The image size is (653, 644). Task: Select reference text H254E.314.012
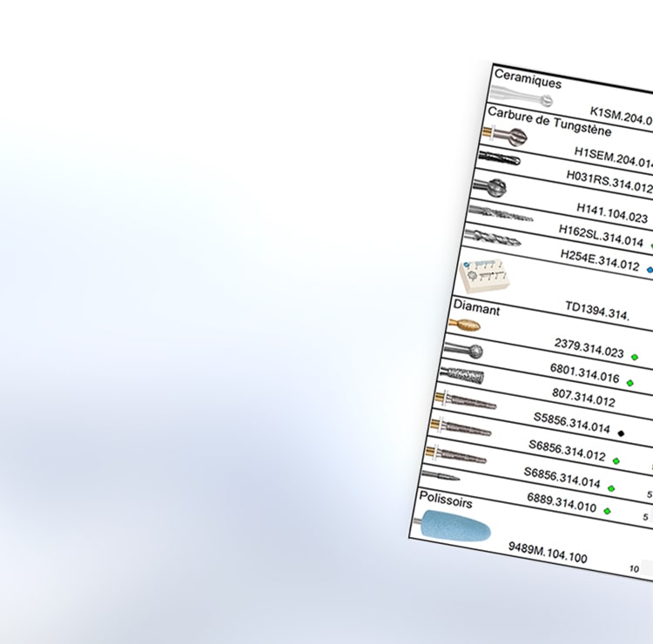tap(600, 260)
